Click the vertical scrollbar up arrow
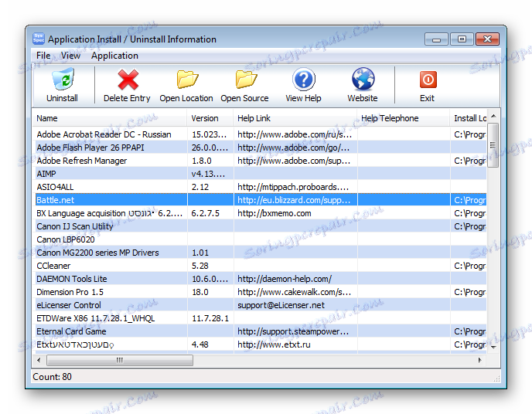The image size is (532, 414). point(493,116)
